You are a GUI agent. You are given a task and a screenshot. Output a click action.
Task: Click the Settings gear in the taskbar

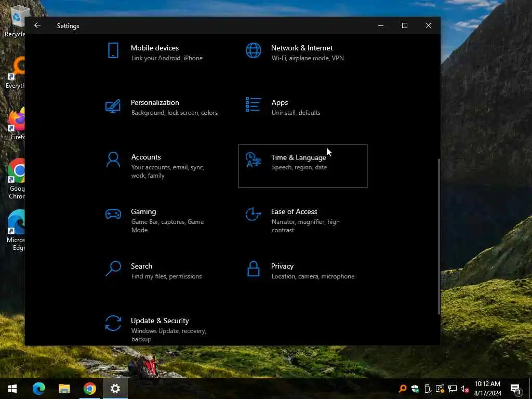115,389
